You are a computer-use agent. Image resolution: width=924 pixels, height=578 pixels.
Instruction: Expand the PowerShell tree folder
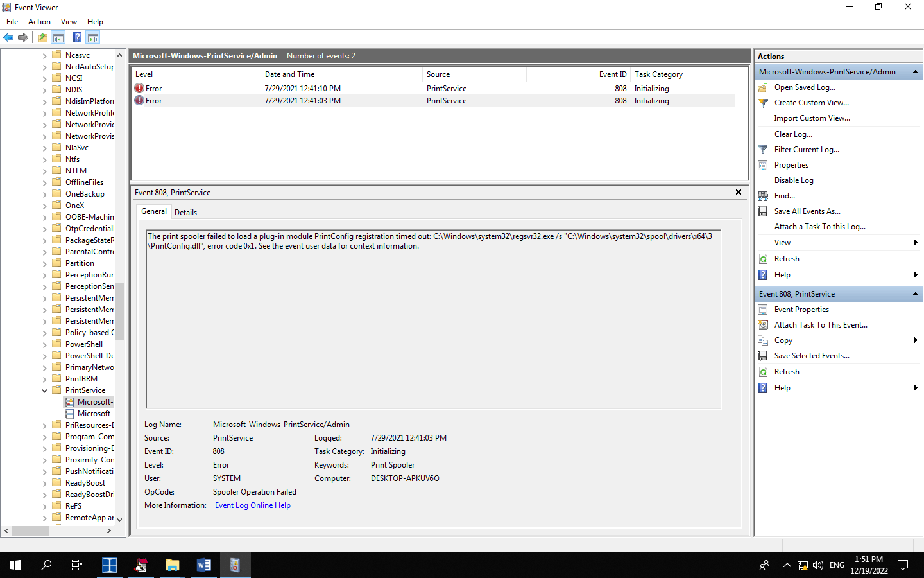coord(44,344)
